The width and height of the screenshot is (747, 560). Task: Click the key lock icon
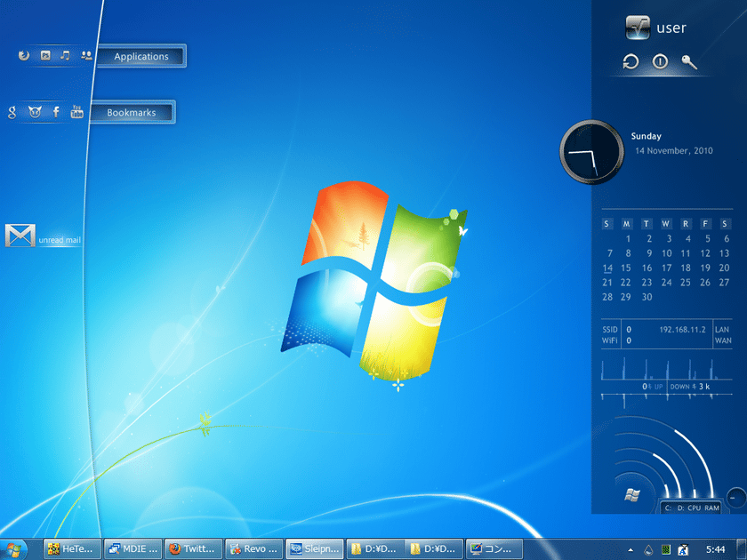689,62
